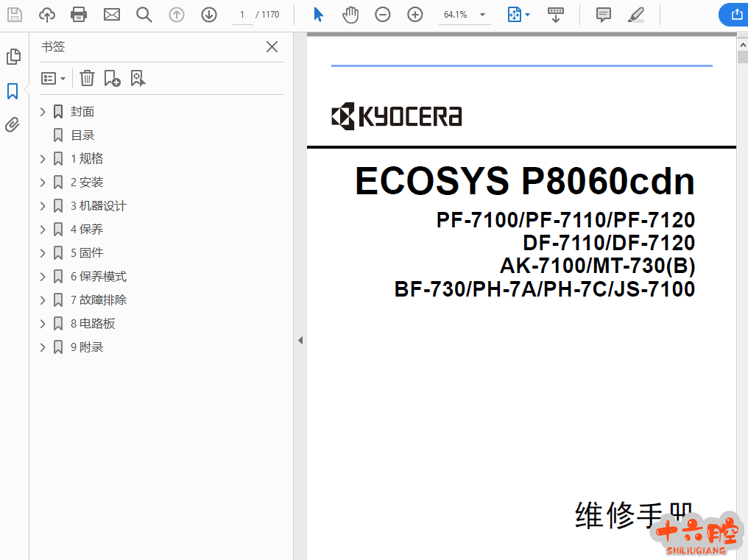
Task: Delete selected bookmark with trash icon
Action: click(87, 78)
